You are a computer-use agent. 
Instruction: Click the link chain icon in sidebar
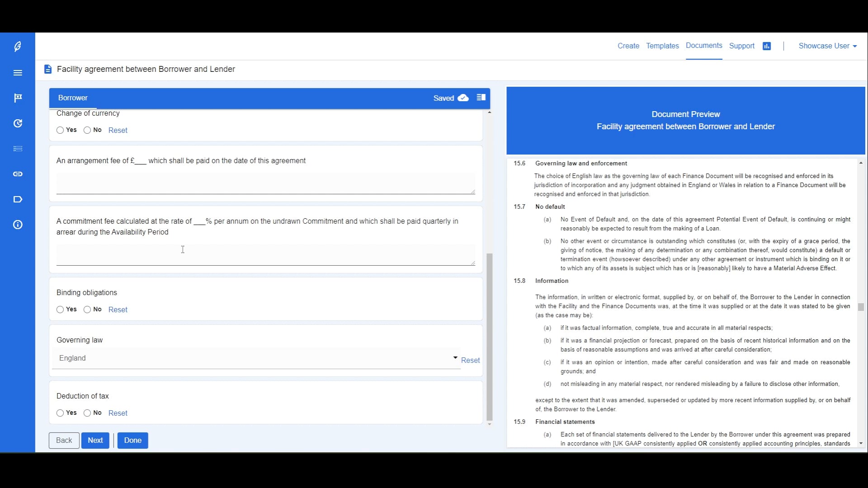18,174
